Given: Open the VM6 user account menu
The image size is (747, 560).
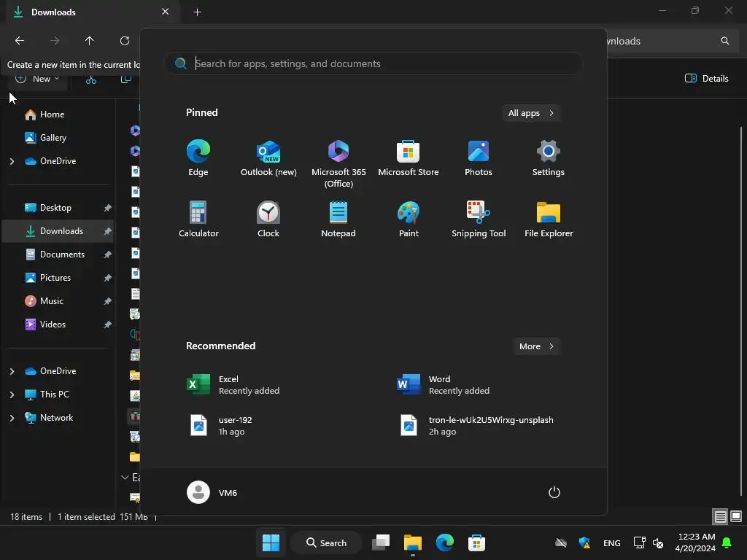Looking at the screenshot, I should pos(212,492).
